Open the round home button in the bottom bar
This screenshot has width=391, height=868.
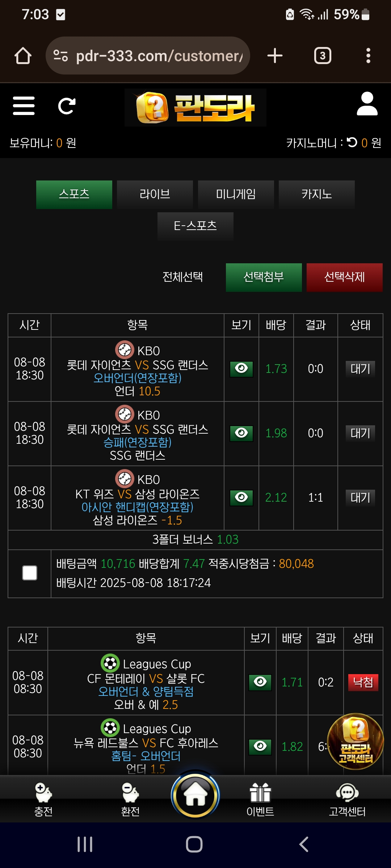click(x=195, y=795)
